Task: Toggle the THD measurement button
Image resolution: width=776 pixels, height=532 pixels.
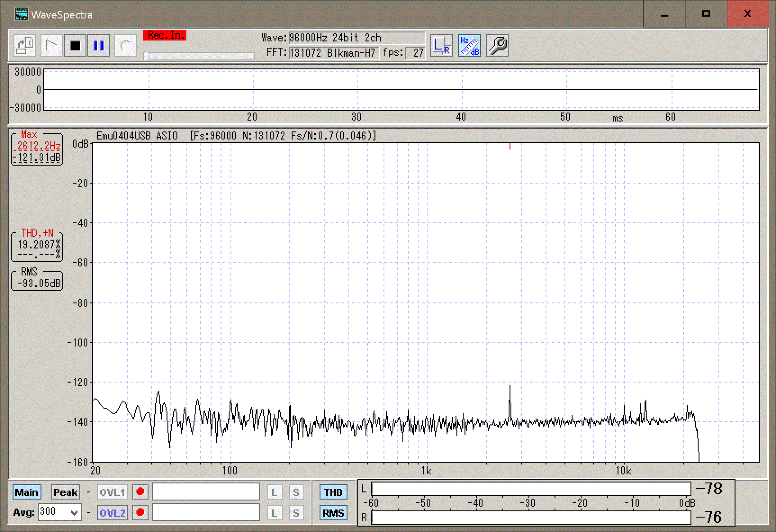Action: pyautogui.click(x=333, y=492)
